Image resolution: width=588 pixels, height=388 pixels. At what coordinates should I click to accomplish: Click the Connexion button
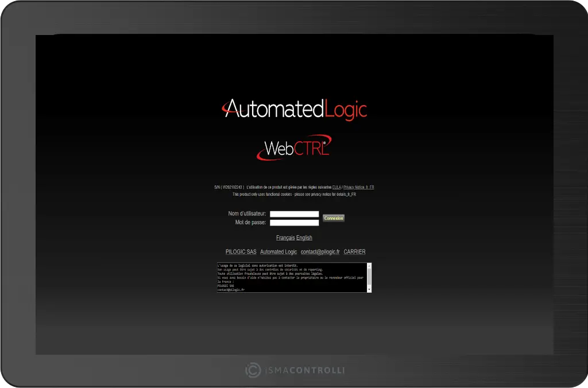coord(333,218)
